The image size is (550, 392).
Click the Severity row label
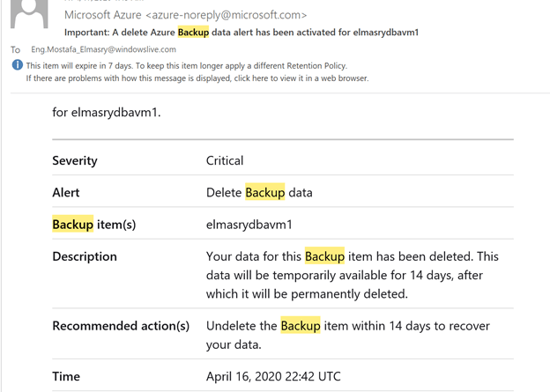pyautogui.click(x=75, y=161)
